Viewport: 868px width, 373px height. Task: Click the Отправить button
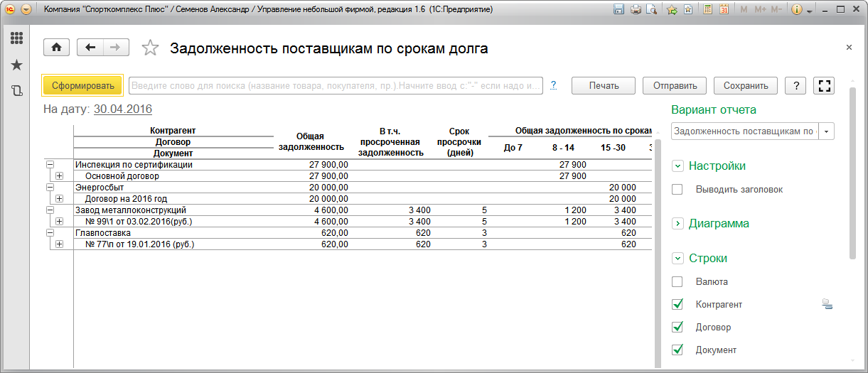point(675,85)
